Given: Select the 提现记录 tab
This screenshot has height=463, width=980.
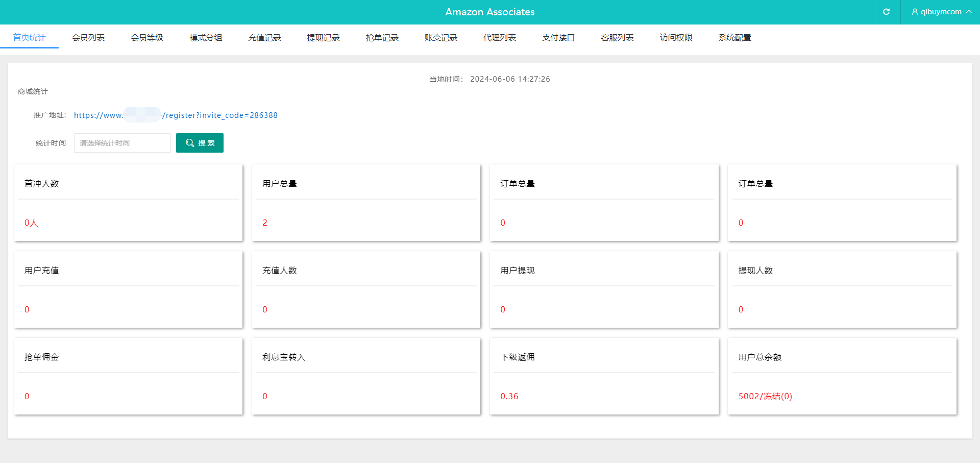Looking at the screenshot, I should tap(323, 37).
